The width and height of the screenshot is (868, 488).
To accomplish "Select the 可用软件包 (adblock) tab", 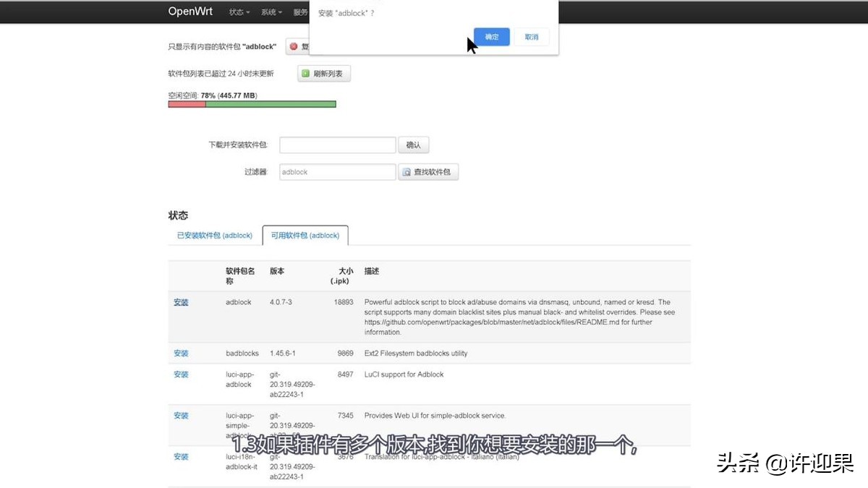I will point(305,235).
